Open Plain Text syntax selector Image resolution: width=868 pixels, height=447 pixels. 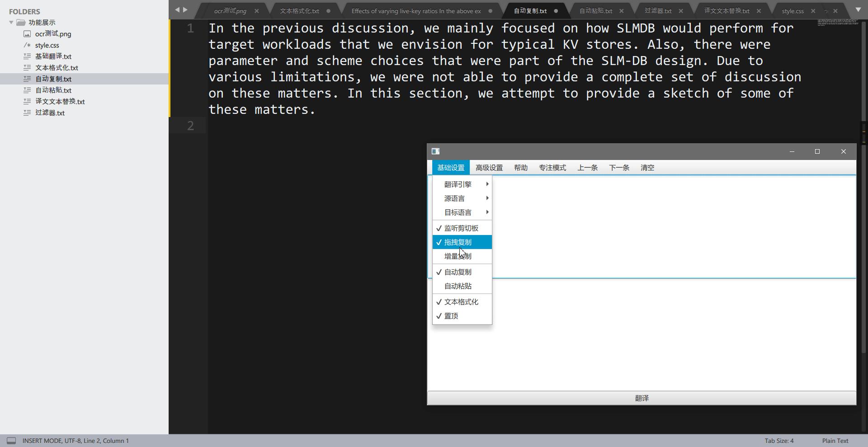[x=835, y=441]
